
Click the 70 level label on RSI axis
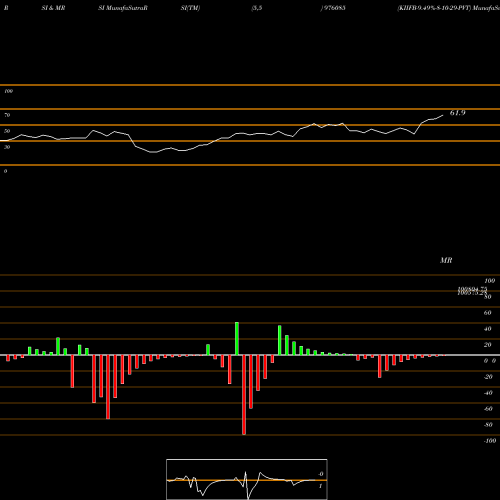coord(7,115)
